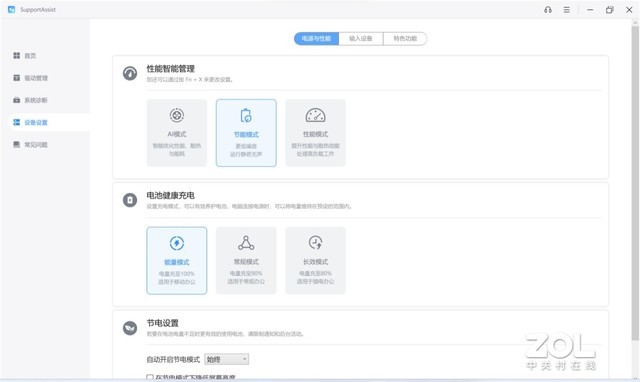Click the 电池健康充电 section heading

click(171, 195)
